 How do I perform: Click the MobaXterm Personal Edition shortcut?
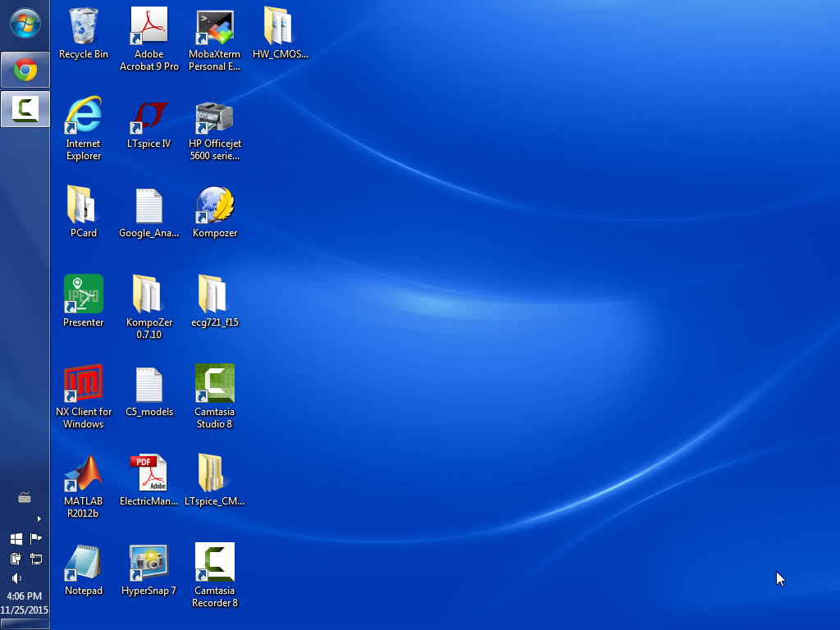(215, 28)
